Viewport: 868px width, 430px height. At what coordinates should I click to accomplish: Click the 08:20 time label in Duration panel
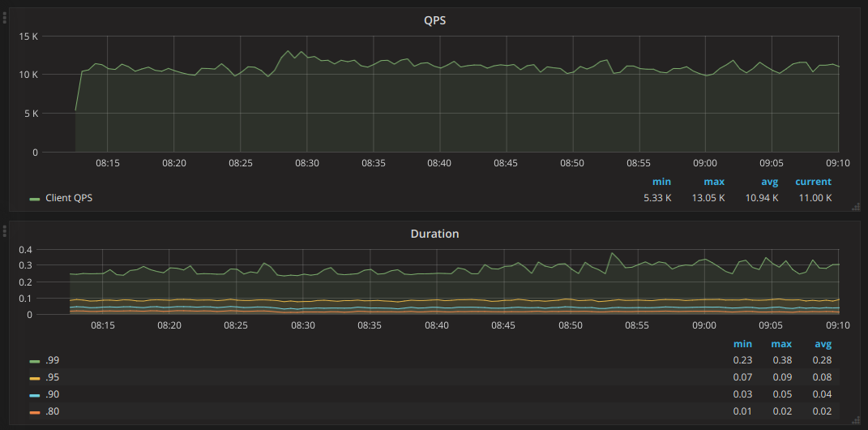pyautogui.click(x=169, y=326)
